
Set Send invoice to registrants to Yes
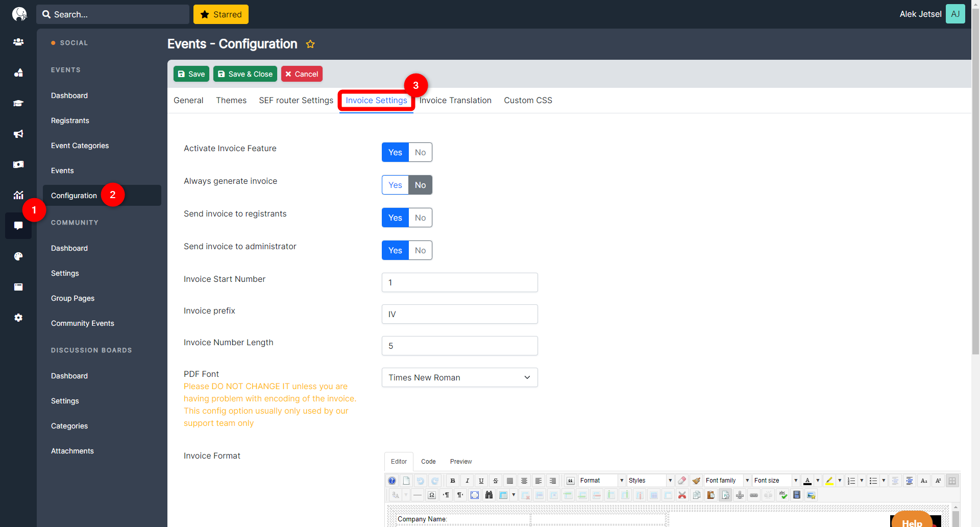click(x=395, y=218)
